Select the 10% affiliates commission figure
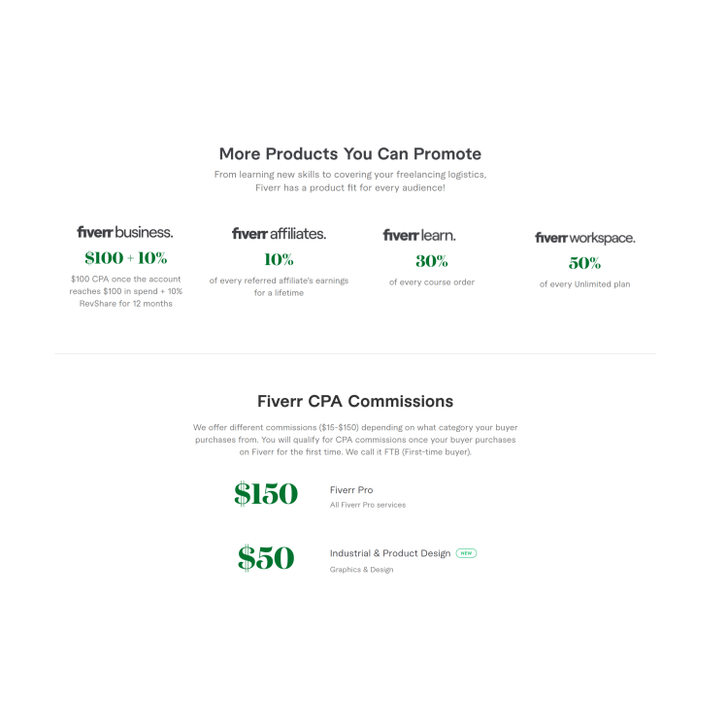Image resolution: width=728 pixels, height=728 pixels. [x=279, y=259]
